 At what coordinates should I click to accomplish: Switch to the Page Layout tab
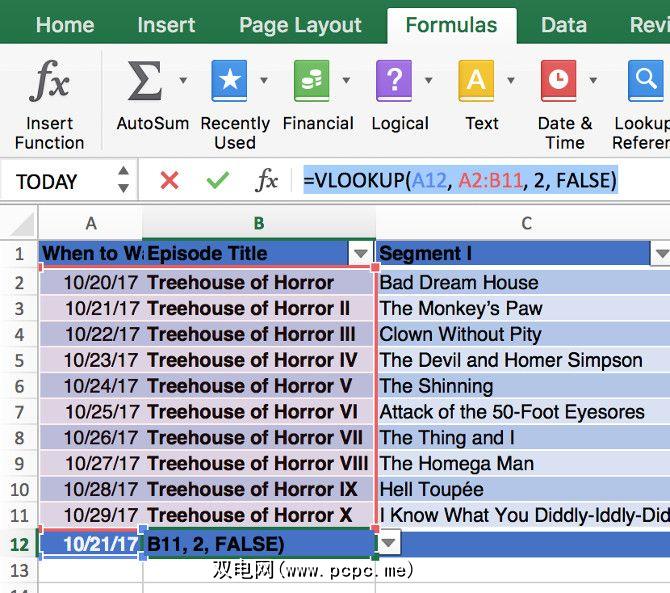[300, 25]
